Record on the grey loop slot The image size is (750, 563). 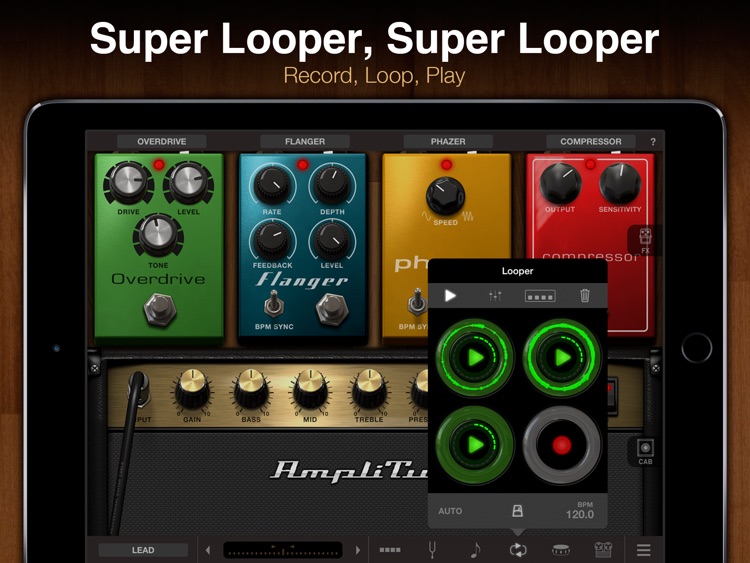(x=562, y=445)
